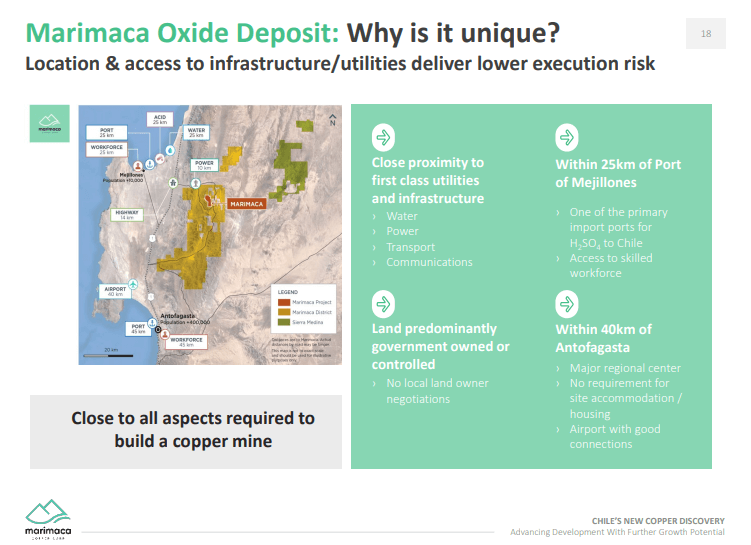Click the 'Location & access to infrastructure' subtitle
This screenshot has height=545, width=751.
tap(340, 64)
